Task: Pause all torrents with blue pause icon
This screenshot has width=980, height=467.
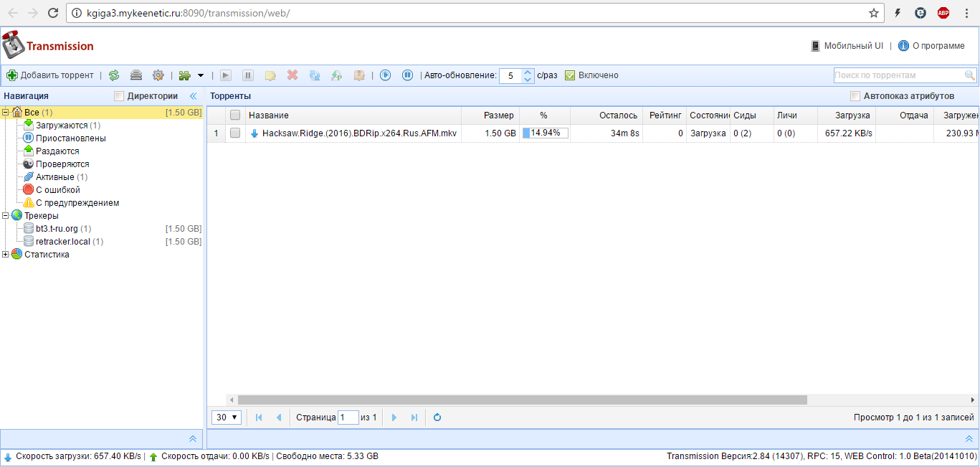Action: (407, 75)
